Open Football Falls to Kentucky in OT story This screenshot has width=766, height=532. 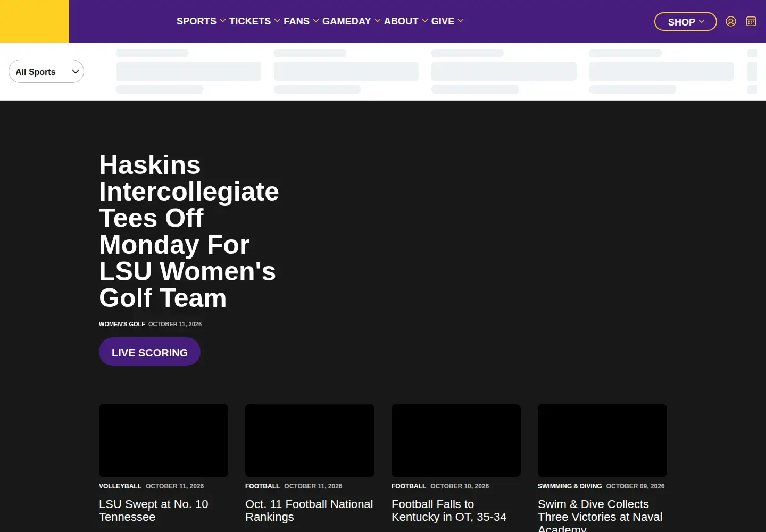449,511
